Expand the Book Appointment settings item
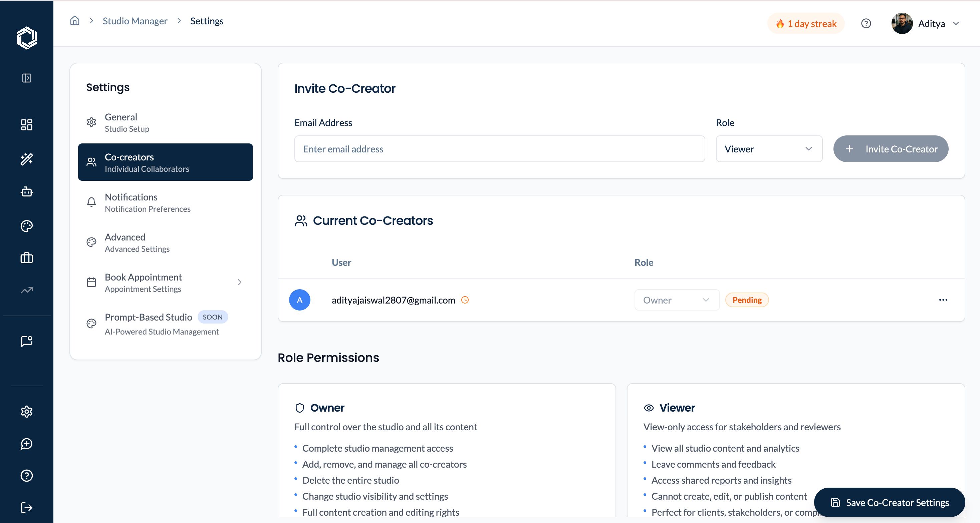 pyautogui.click(x=166, y=283)
